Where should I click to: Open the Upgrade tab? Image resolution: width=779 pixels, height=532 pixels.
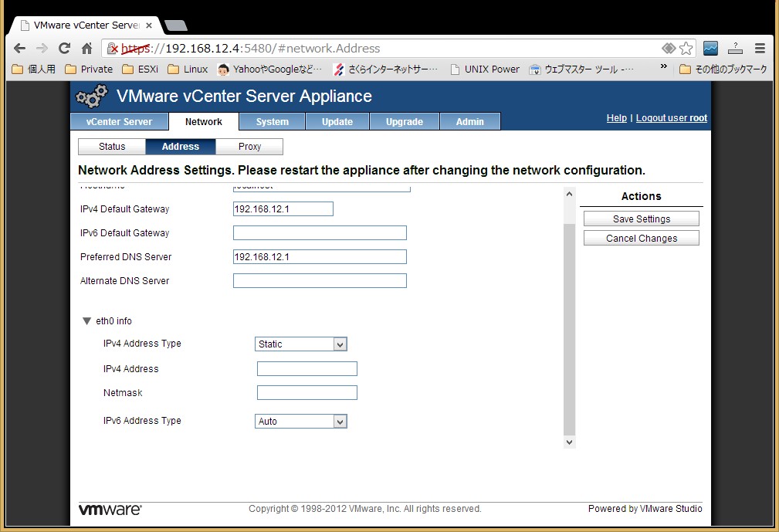point(405,122)
